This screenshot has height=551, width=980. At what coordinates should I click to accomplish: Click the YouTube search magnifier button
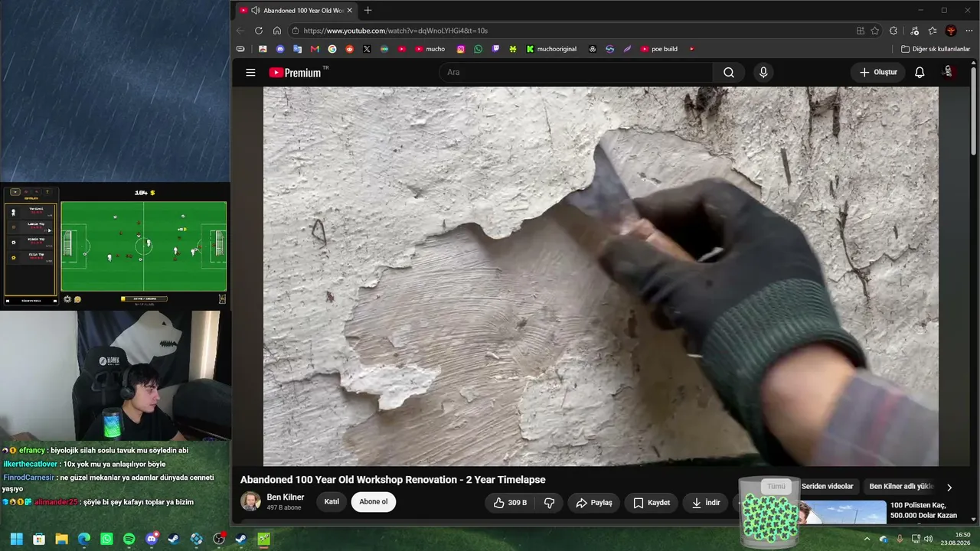click(728, 73)
